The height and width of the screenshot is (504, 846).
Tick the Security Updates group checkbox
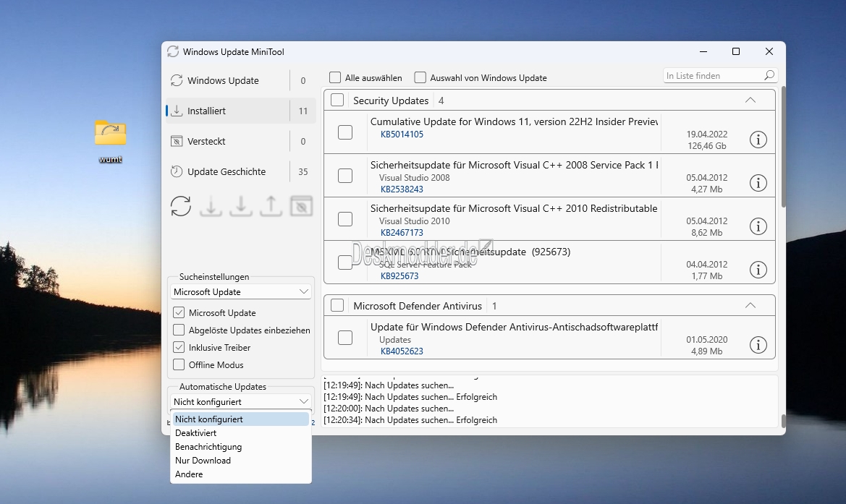point(337,101)
